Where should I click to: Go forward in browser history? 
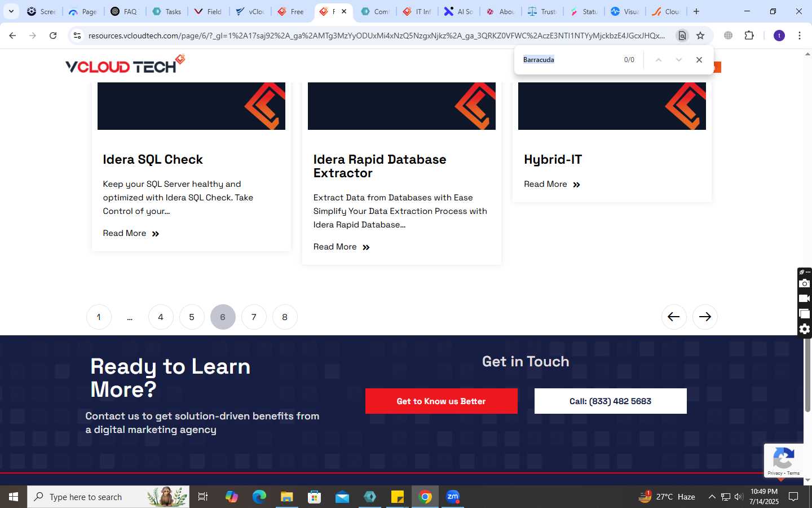pyautogui.click(x=33, y=36)
